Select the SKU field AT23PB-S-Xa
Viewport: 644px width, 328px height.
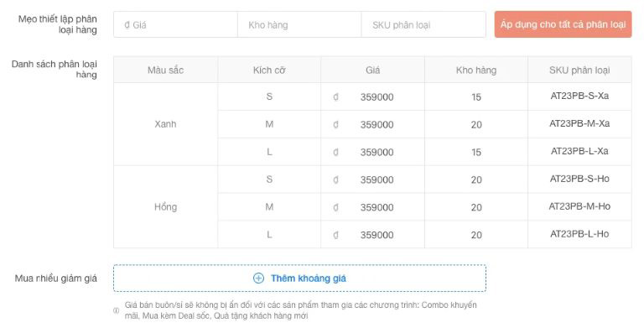click(x=579, y=96)
